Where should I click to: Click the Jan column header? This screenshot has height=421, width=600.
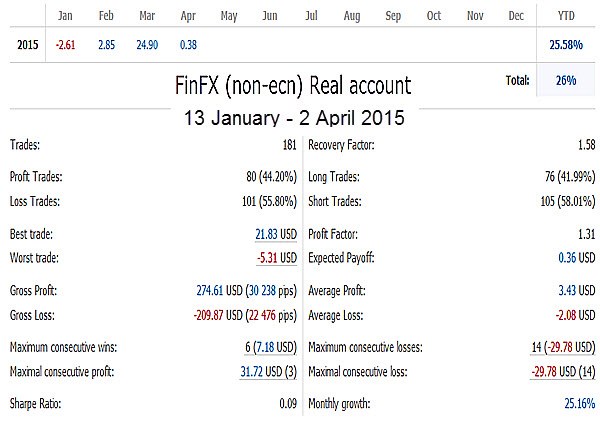coord(65,16)
